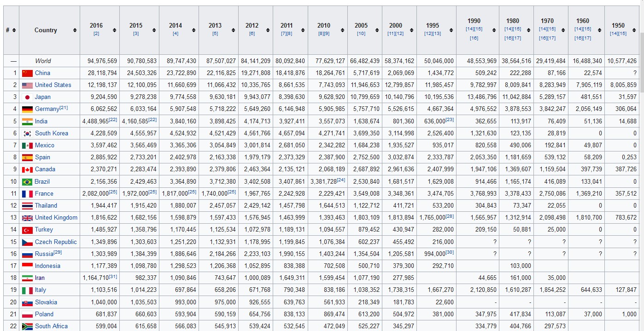Click the Brazil flag icon
Viewport: 644px width, 331px height.
point(27,182)
